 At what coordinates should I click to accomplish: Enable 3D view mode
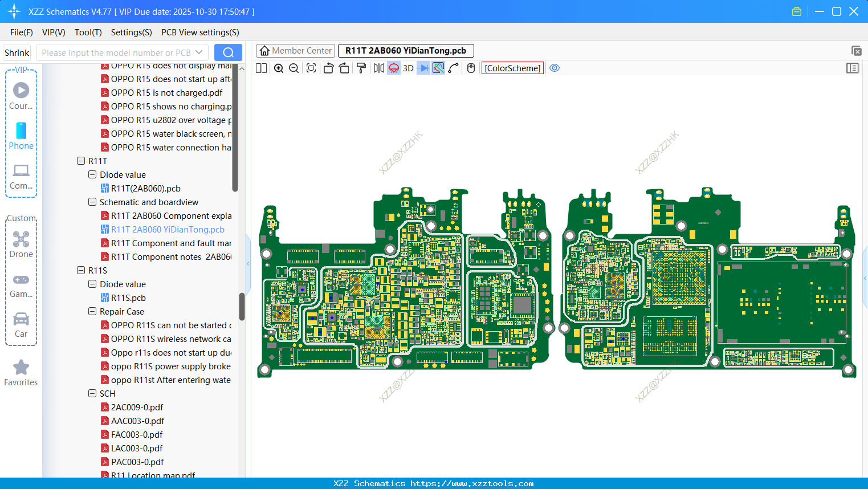(x=407, y=68)
